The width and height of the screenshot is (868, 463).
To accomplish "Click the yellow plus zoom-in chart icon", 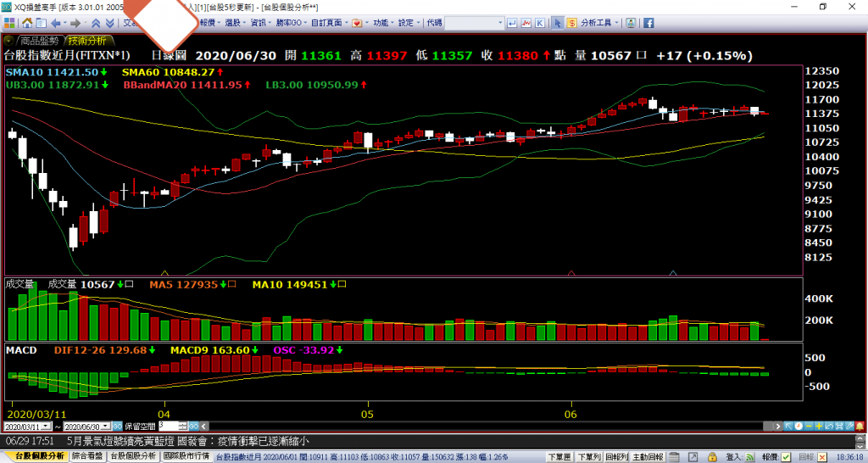I will tap(820, 426).
